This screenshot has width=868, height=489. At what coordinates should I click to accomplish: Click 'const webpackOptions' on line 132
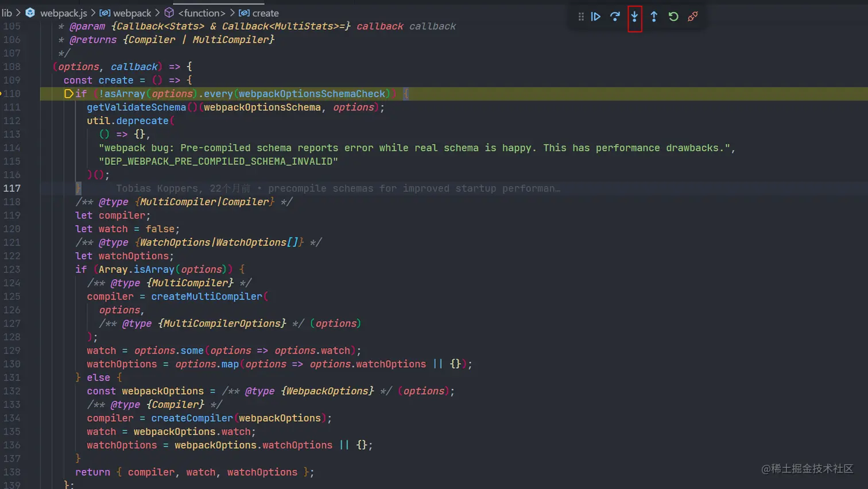pyautogui.click(x=145, y=391)
